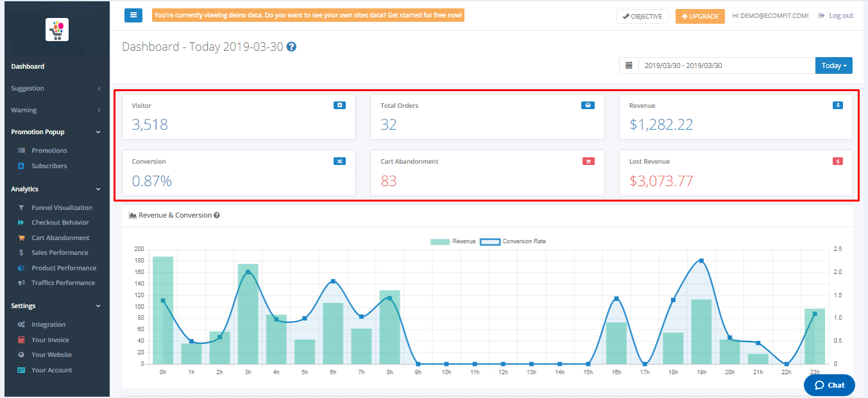This screenshot has width=868, height=398.
Task: Go to Cart Abandonment analytics page
Action: tap(60, 238)
